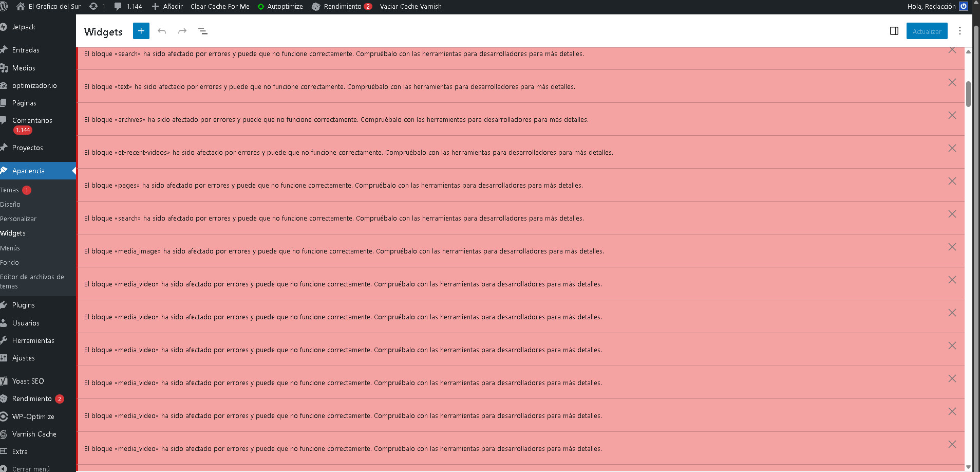
Task: Open the list view icon
Action: (203, 31)
